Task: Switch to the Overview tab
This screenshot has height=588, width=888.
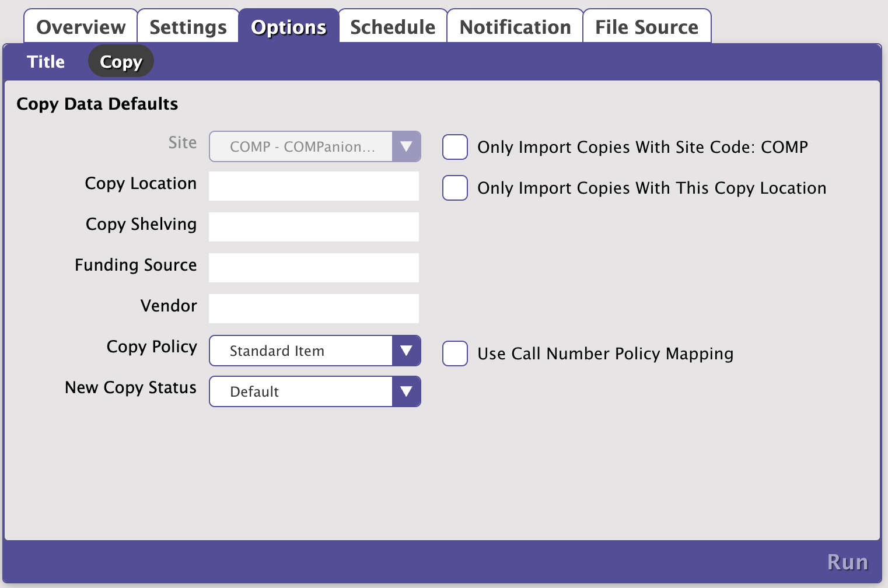Action: (x=81, y=27)
